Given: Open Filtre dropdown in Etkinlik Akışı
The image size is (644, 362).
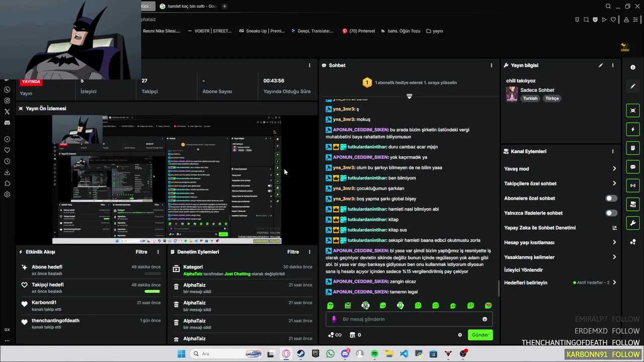Looking at the screenshot, I should click(x=141, y=252).
